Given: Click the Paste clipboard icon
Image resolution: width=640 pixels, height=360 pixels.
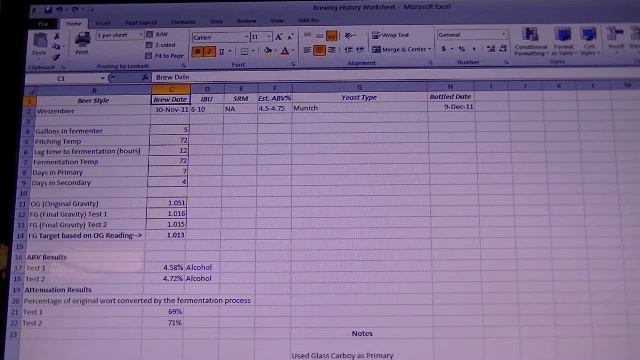Looking at the screenshot, I should click(x=40, y=41).
